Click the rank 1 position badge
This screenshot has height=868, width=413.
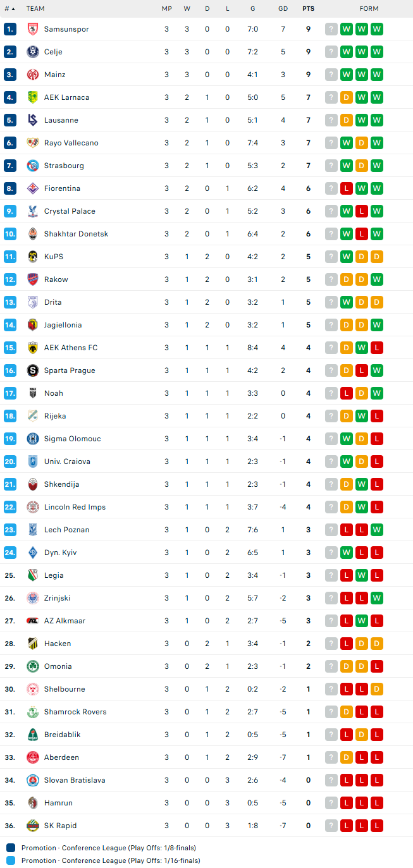pos(9,29)
